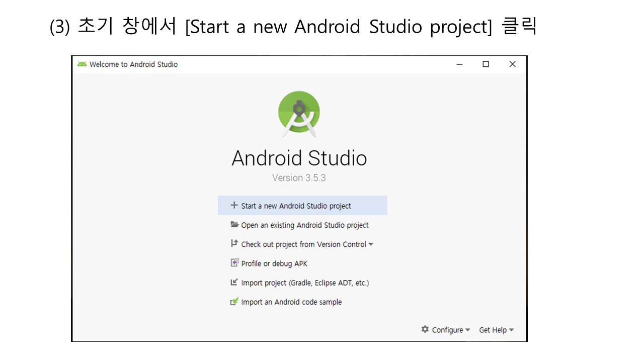Click the Version Control checkout icon
The height and width of the screenshot is (362, 644).
pos(234,243)
